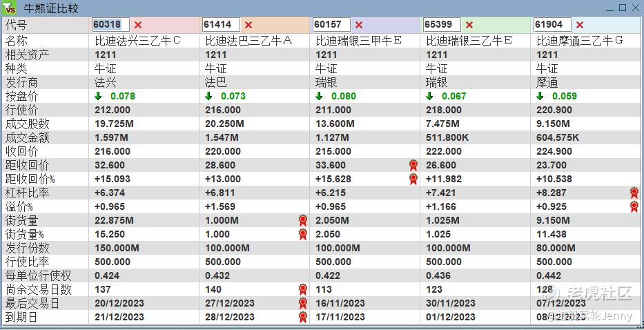
Task: Click last trading day 16/11/2023
Action: tap(340, 303)
